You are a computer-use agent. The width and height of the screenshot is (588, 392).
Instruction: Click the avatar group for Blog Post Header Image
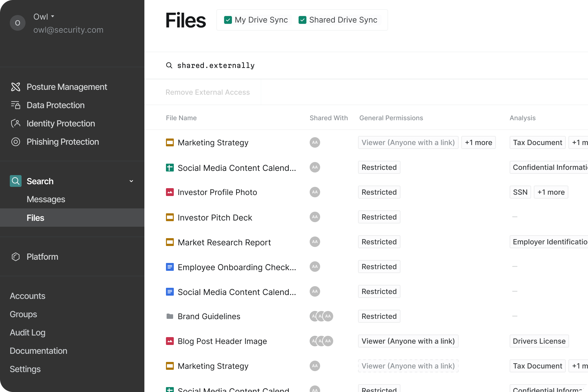[321, 341]
